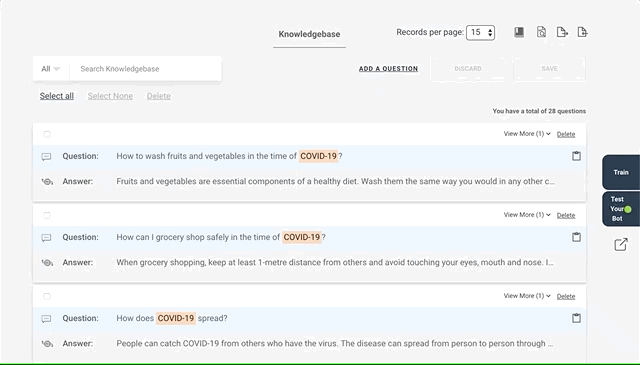Copy the COVID-19 spread question with clipboard icon
The height and width of the screenshot is (365, 640).
[576, 318]
